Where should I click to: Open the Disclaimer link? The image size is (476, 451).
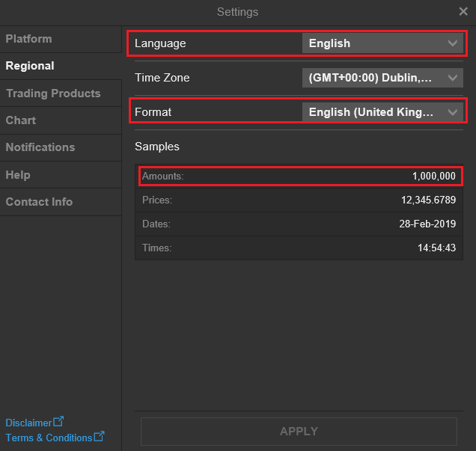pos(28,423)
